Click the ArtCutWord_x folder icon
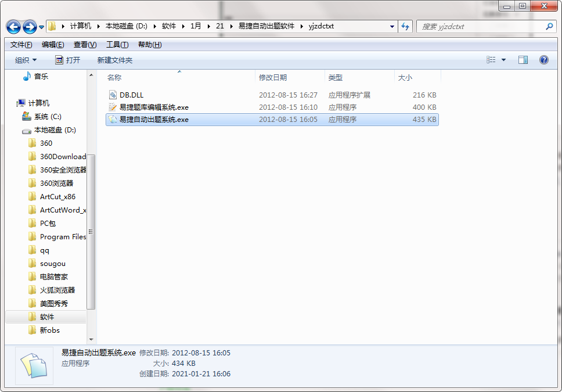Image resolution: width=562 pixels, height=392 pixels. pos(33,210)
